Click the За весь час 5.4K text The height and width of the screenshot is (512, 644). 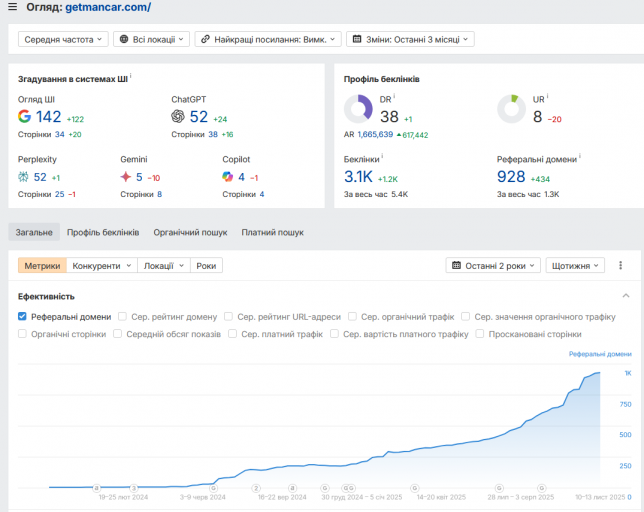(376, 194)
